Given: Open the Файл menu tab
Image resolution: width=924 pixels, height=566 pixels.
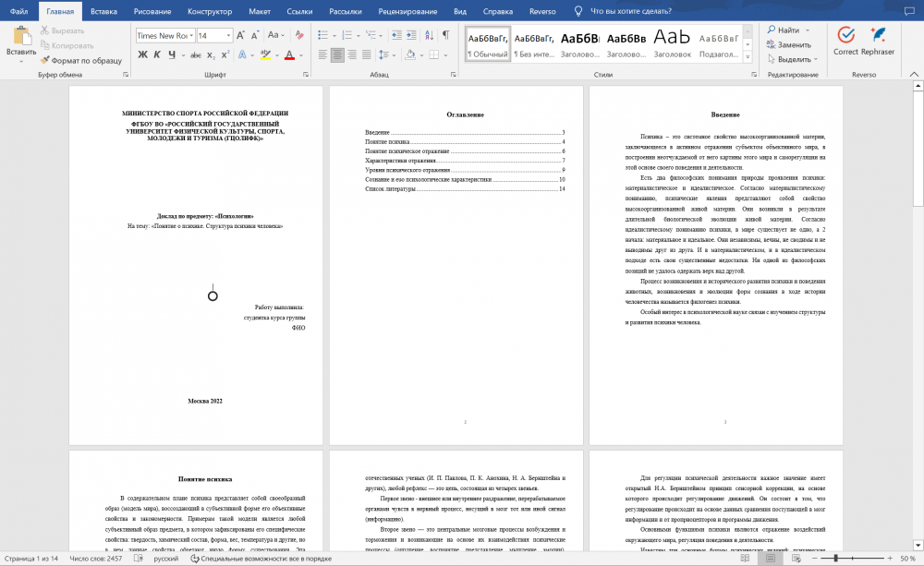Looking at the screenshot, I should [18, 11].
